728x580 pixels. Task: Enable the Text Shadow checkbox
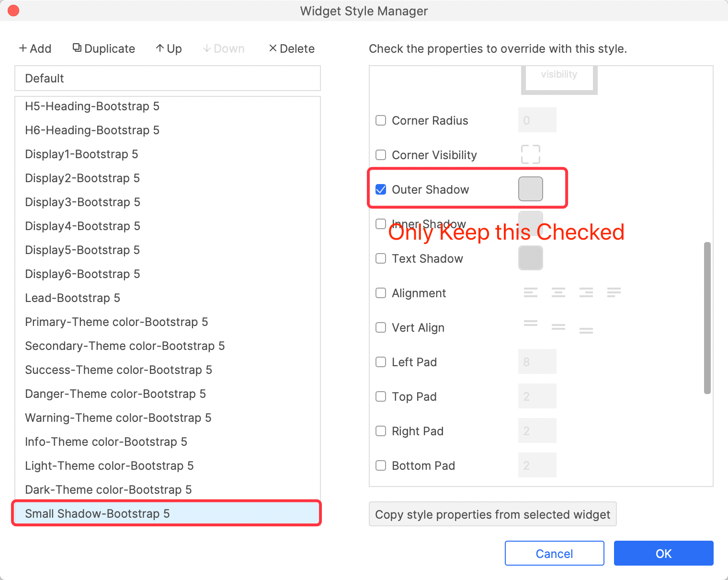[381, 258]
